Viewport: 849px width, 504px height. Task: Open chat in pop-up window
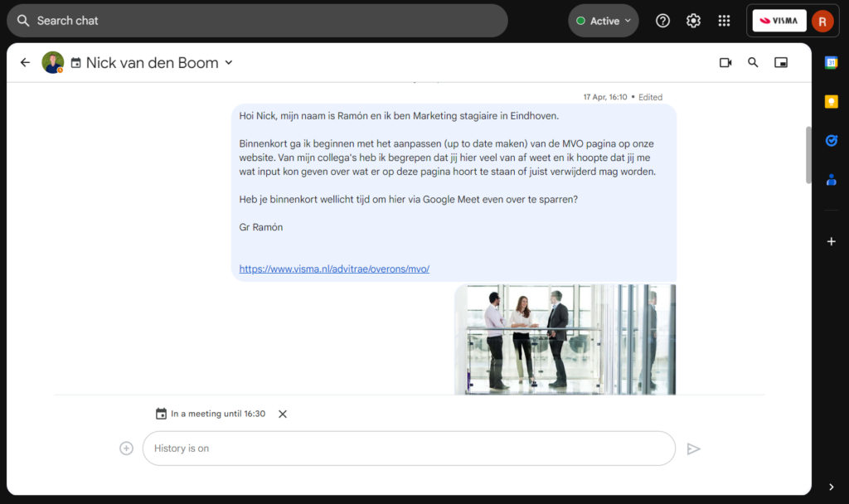(781, 63)
